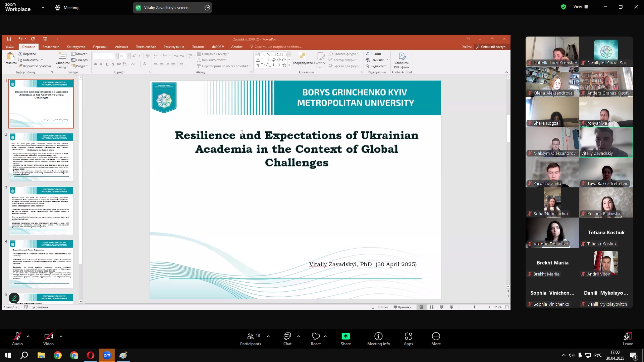Open the Zoom Workplace dropdown chevron

point(43,7)
